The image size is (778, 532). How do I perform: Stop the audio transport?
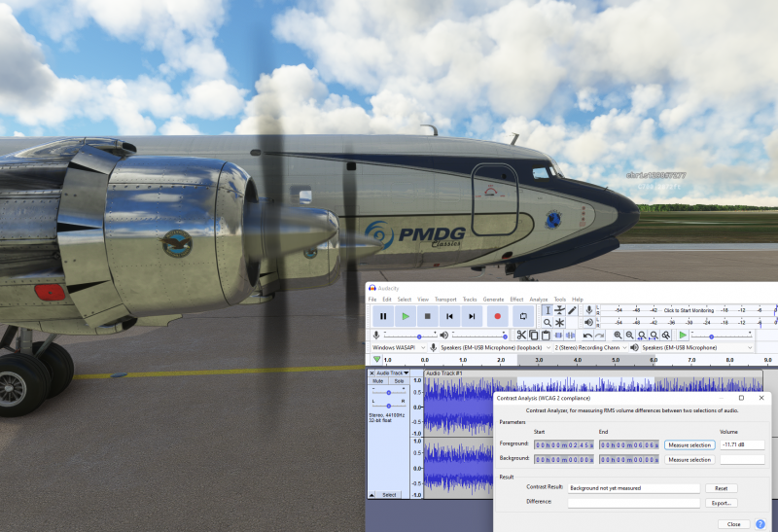click(x=428, y=316)
